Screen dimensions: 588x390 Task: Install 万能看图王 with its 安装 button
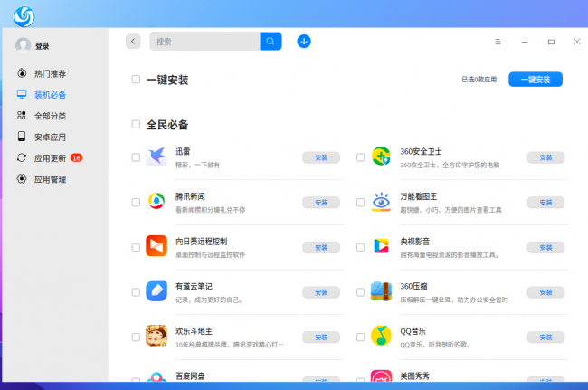click(545, 203)
